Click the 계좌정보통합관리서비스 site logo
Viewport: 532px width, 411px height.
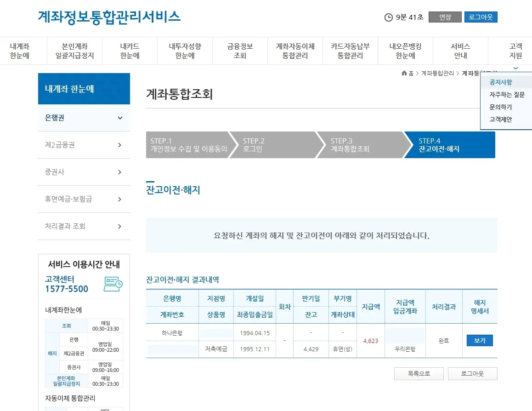(109, 17)
